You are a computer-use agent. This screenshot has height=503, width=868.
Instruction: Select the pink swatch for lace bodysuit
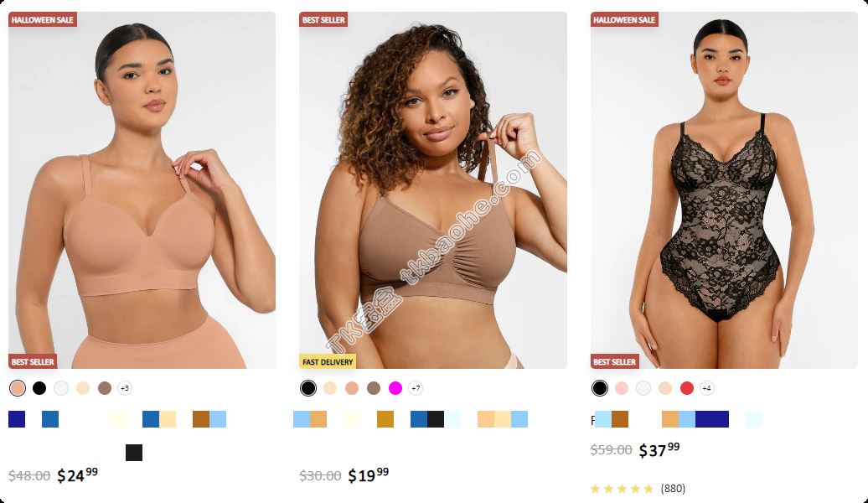click(622, 388)
